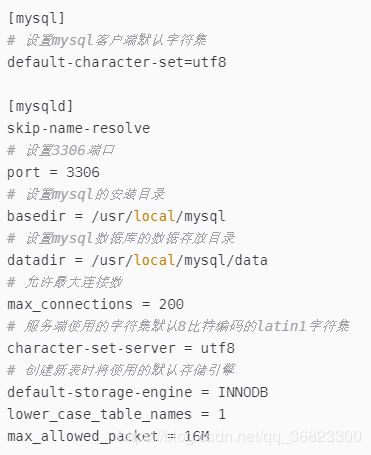Click the highlighted word local in basedir
Viewport: 371px width, 455px height.
point(154,216)
